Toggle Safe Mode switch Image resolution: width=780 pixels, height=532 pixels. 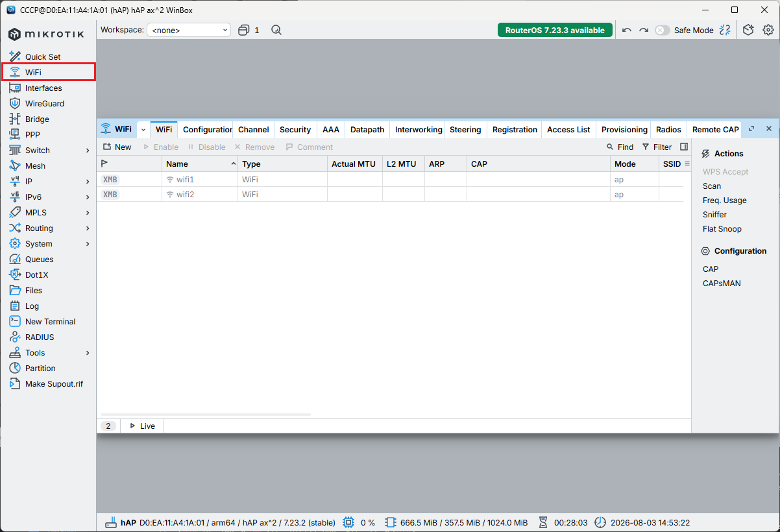click(662, 30)
